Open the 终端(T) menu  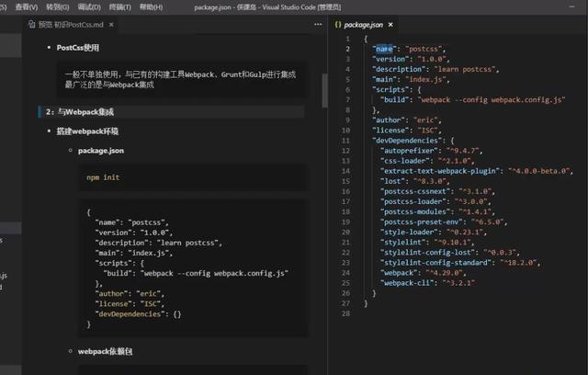pyautogui.click(x=120, y=6)
